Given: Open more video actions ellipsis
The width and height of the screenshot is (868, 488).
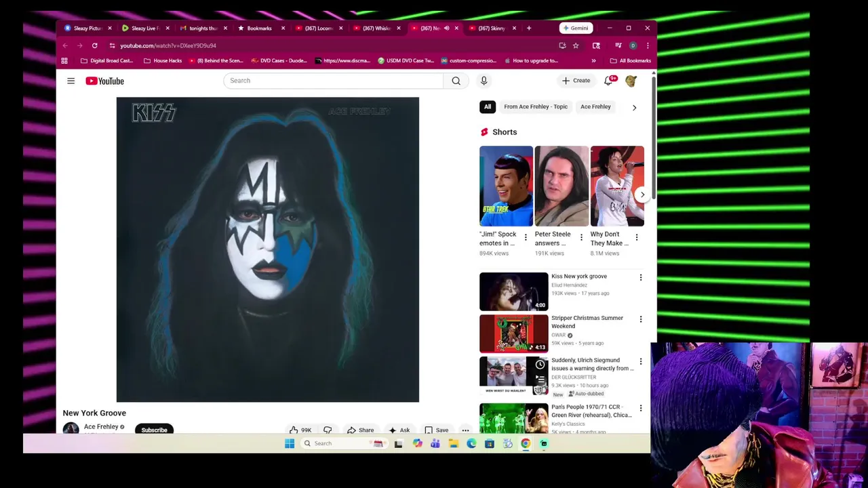Looking at the screenshot, I should (x=465, y=430).
